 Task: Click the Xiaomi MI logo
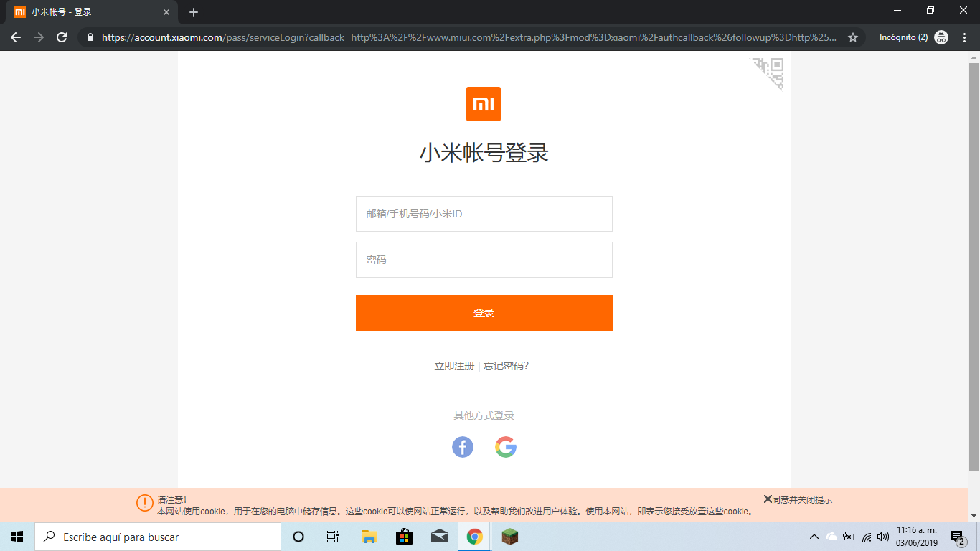click(x=484, y=104)
